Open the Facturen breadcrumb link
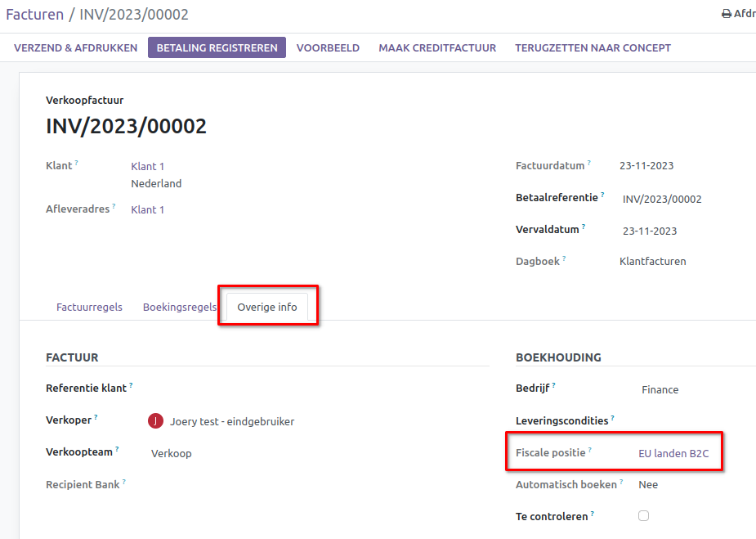Image resolution: width=756 pixels, height=539 pixels. click(x=36, y=14)
